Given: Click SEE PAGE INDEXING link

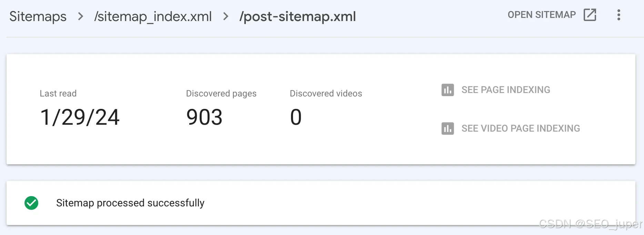Looking at the screenshot, I should pyautogui.click(x=506, y=90).
